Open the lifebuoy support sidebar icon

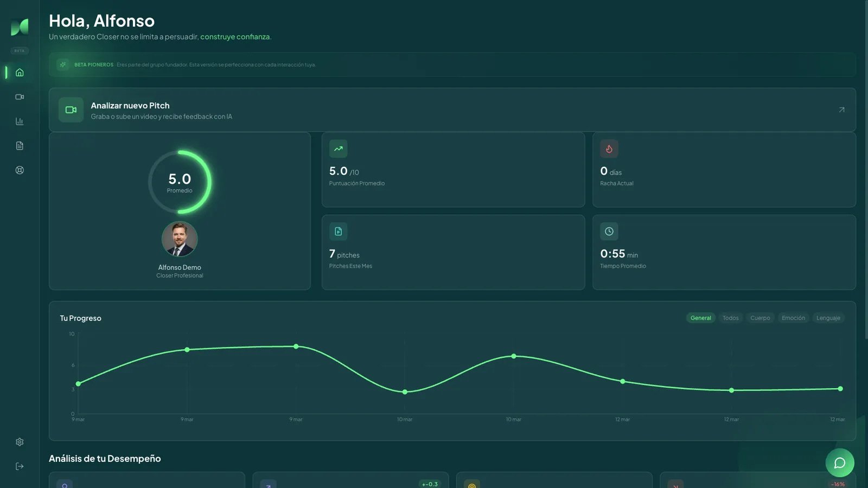pos(20,170)
